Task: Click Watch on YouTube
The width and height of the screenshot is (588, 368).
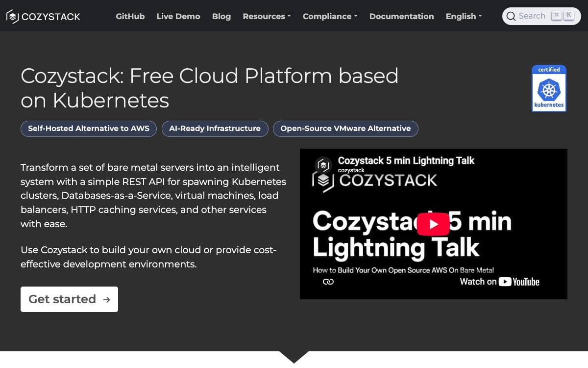Action: point(499,282)
